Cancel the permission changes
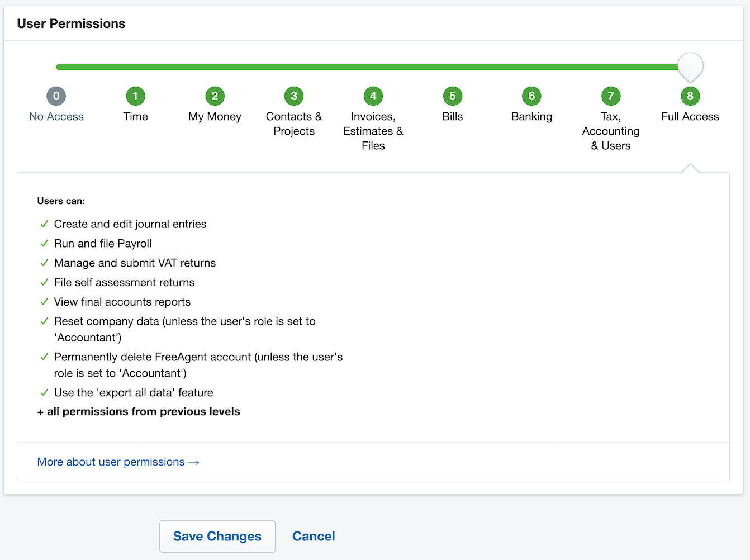750x560 pixels. 314,536
